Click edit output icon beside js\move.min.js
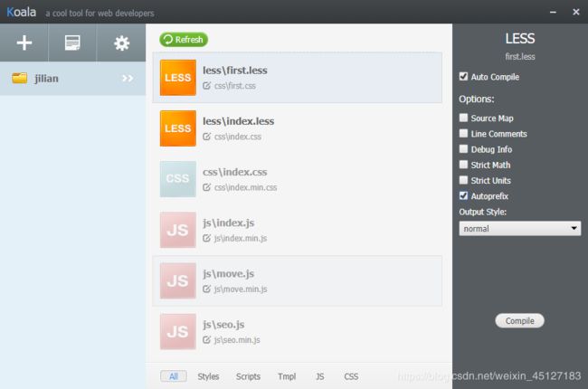This screenshot has height=389, width=588. tap(206, 289)
